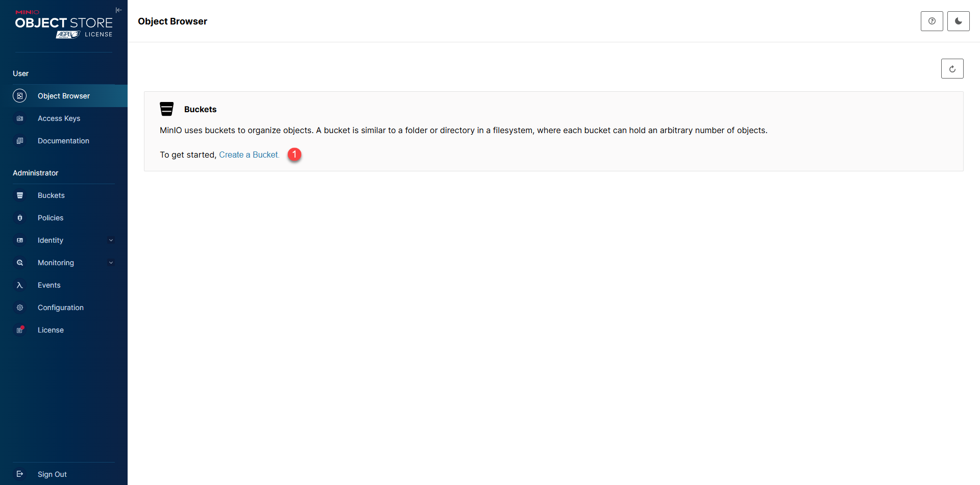Expand the Monitoring submenu chevron
Viewport: 980px width, 485px height.
pos(111,263)
